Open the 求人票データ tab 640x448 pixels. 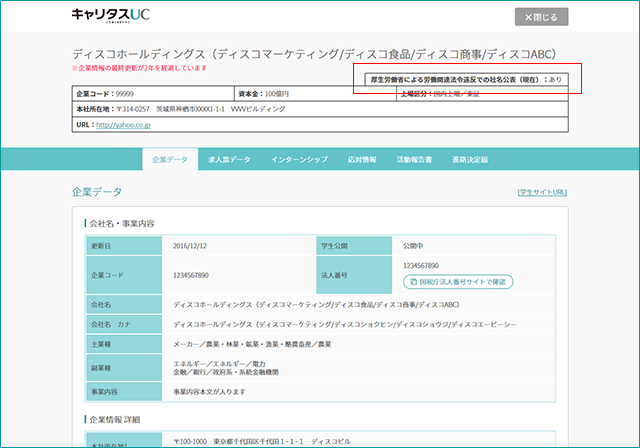point(229,160)
